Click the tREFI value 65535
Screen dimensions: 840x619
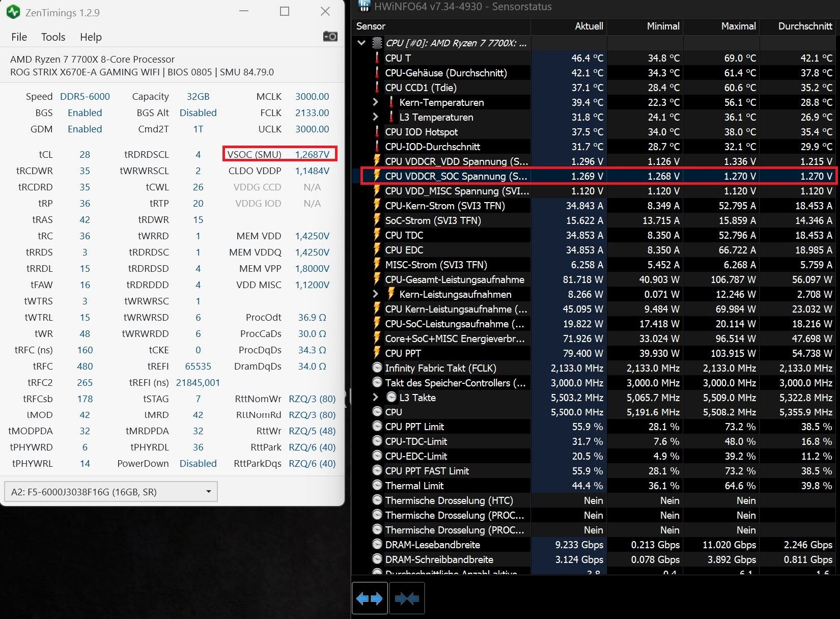point(198,367)
